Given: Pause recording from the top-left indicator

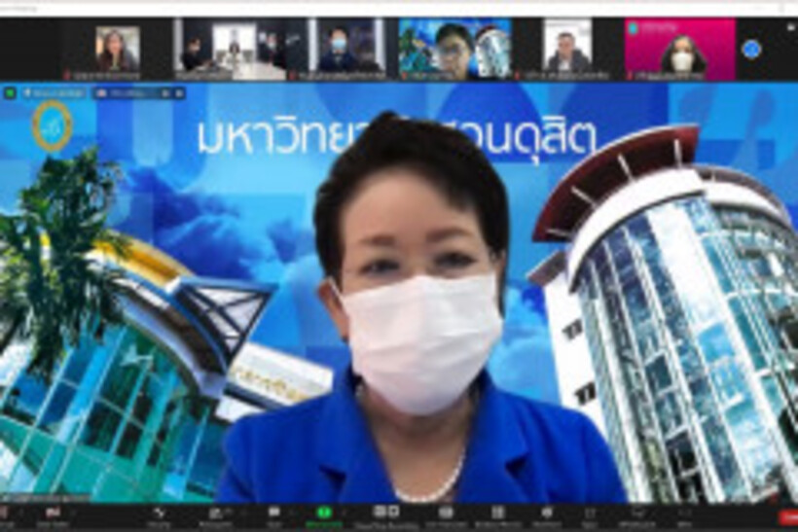Looking at the screenshot, I should coord(164,93).
